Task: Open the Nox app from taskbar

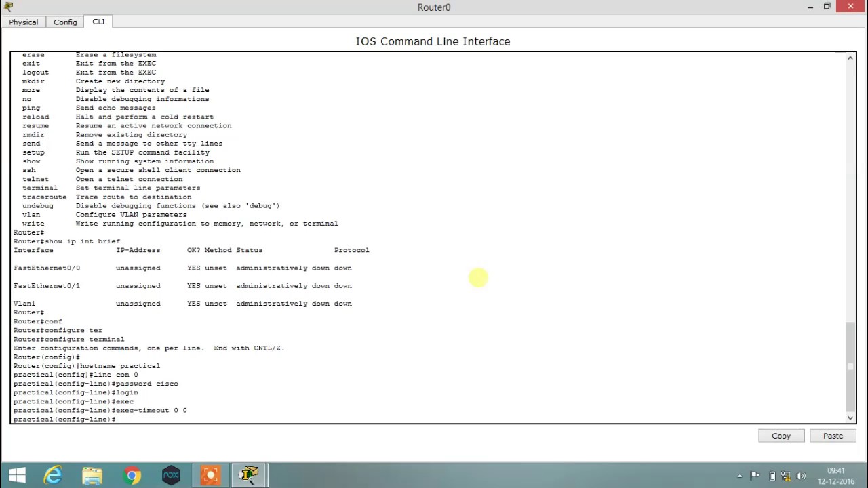Action: tap(172, 476)
